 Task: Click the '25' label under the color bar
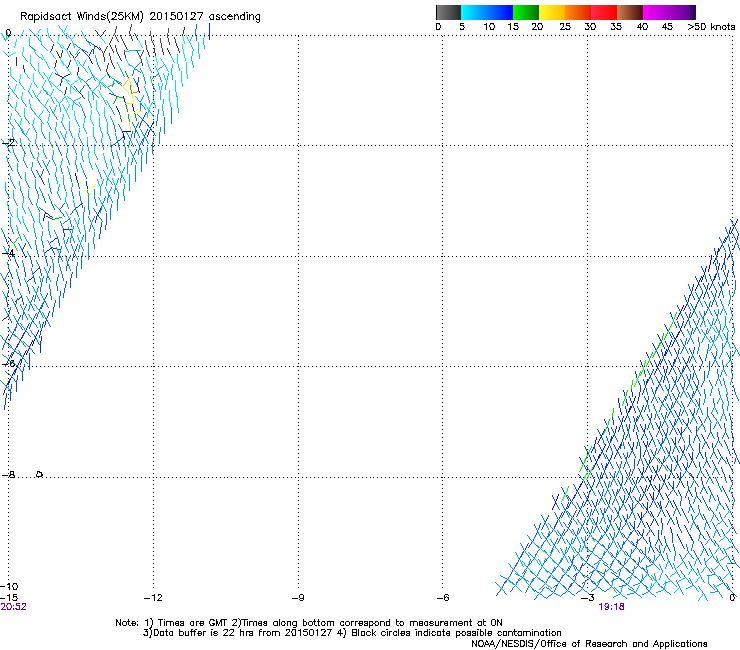[x=565, y=27]
